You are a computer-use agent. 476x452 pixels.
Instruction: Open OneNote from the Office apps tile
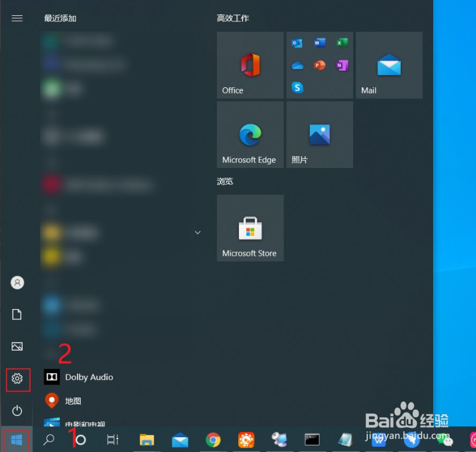[x=342, y=65]
